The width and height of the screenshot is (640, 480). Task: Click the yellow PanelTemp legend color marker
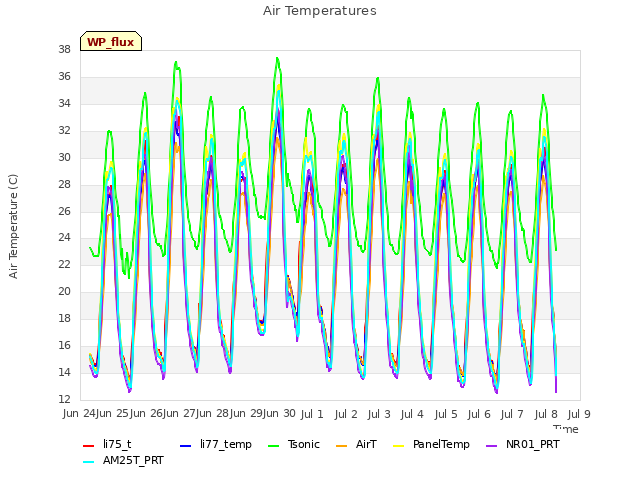pyautogui.click(x=398, y=446)
